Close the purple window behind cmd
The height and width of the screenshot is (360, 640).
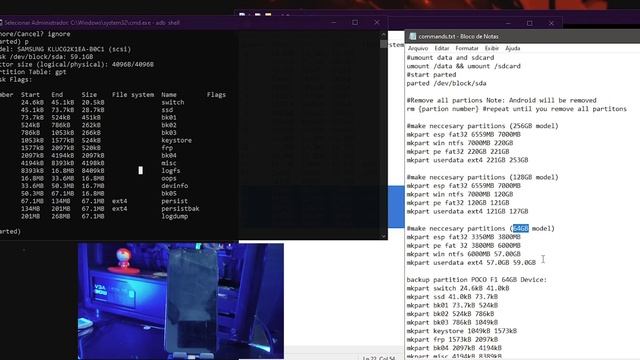coord(551,23)
